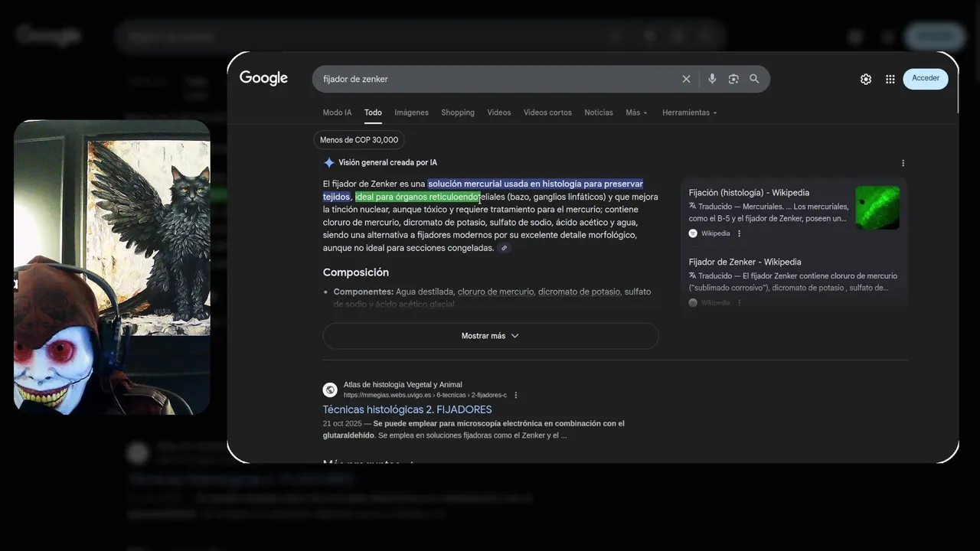The height and width of the screenshot is (551, 980).
Task: Click the Wikipedia favicon under Fijación (histología)
Action: [693, 233]
